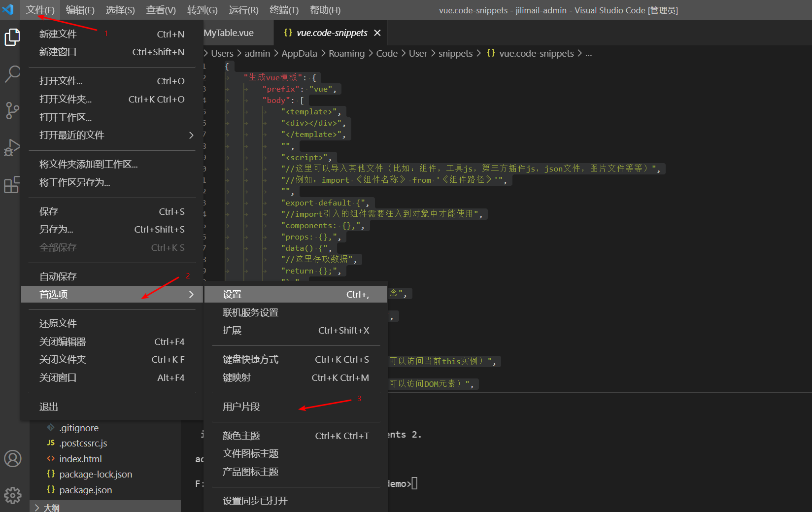Open .gitignore in the file tree

[79, 428]
